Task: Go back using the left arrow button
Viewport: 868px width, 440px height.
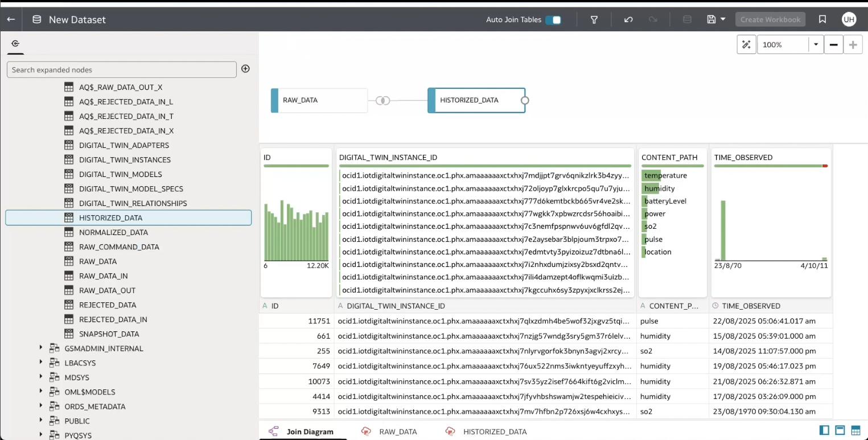Action: click(x=10, y=19)
